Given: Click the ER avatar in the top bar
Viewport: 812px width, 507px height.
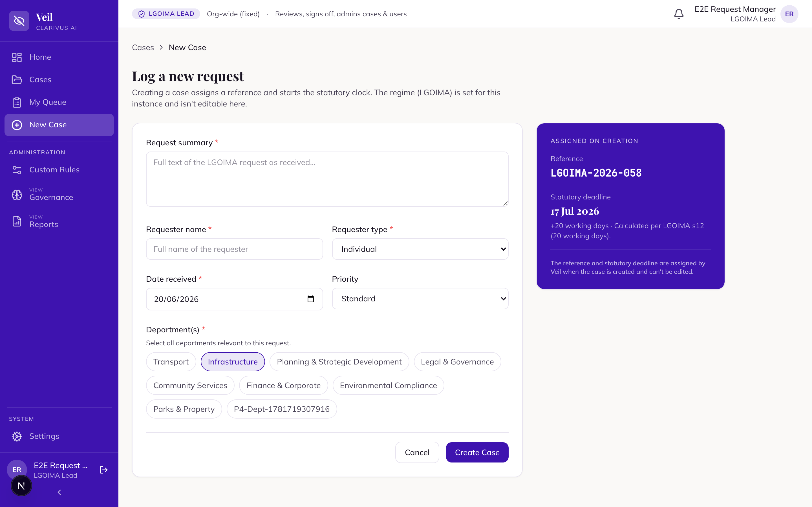Looking at the screenshot, I should (789, 14).
